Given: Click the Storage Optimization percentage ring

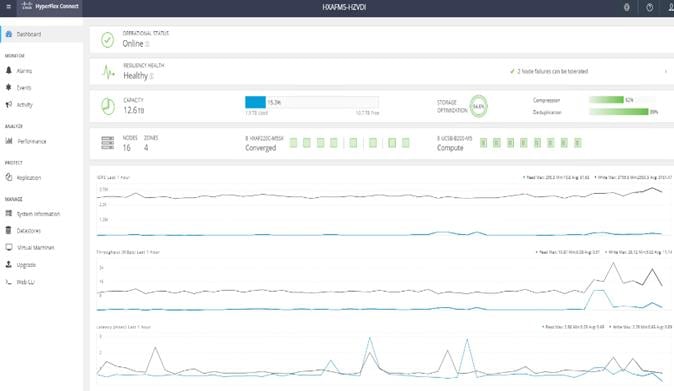Looking at the screenshot, I should click(478, 106).
